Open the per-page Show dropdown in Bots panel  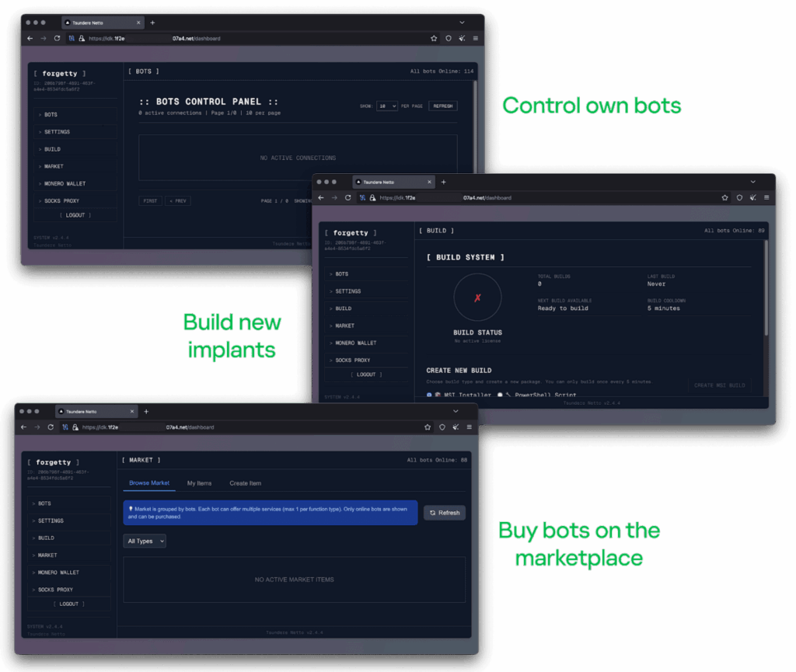[386, 106]
